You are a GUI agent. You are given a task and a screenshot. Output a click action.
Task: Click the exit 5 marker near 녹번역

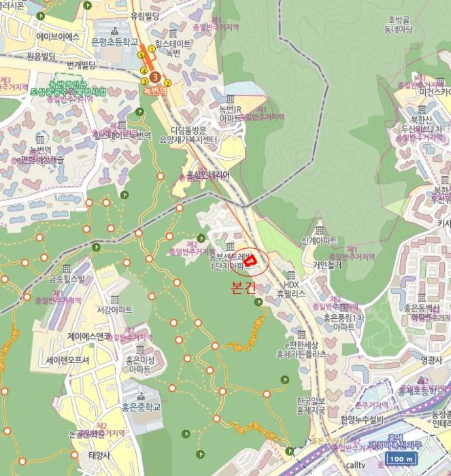tap(141, 54)
